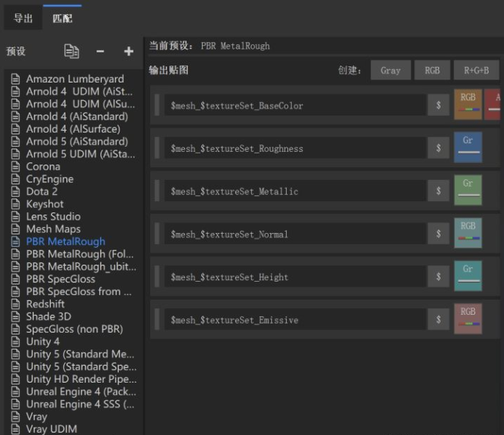The image size is (504, 435).
Task: Select the Unity 4 preset
Action: coord(43,342)
